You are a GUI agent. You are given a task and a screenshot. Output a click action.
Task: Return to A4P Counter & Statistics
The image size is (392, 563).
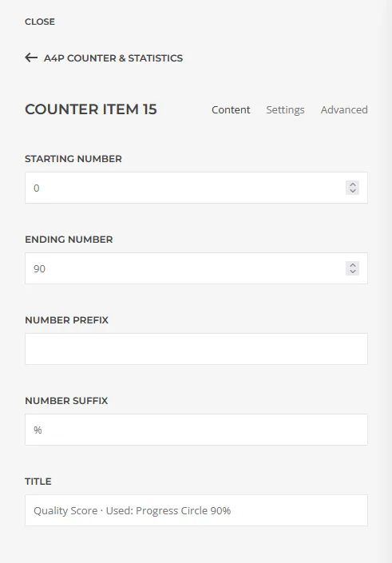coord(113,57)
